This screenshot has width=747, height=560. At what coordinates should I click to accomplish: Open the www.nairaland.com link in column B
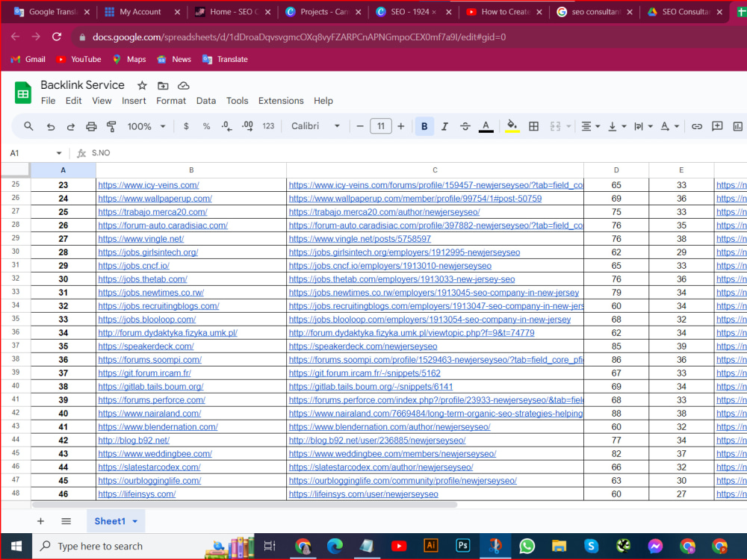[x=149, y=414]
